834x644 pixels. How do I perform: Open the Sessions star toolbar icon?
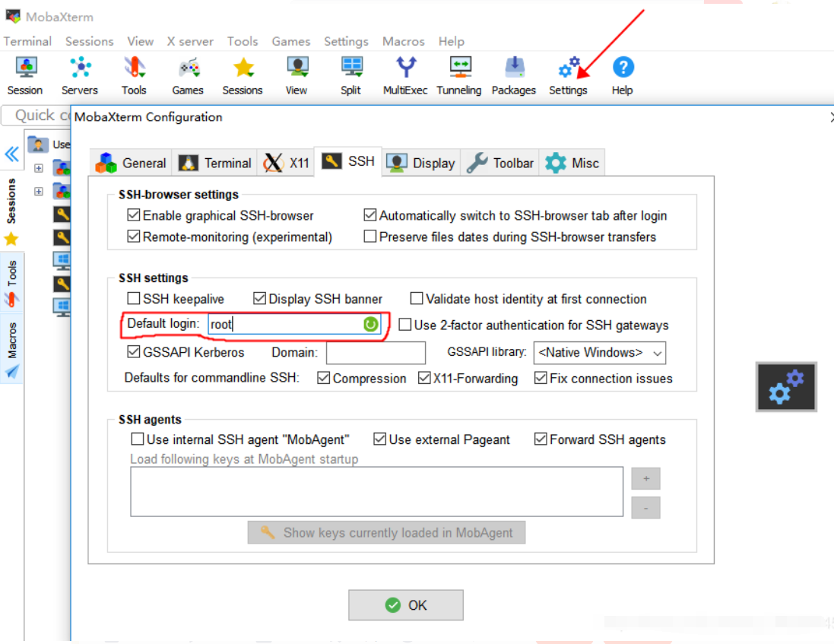point(243,75)
